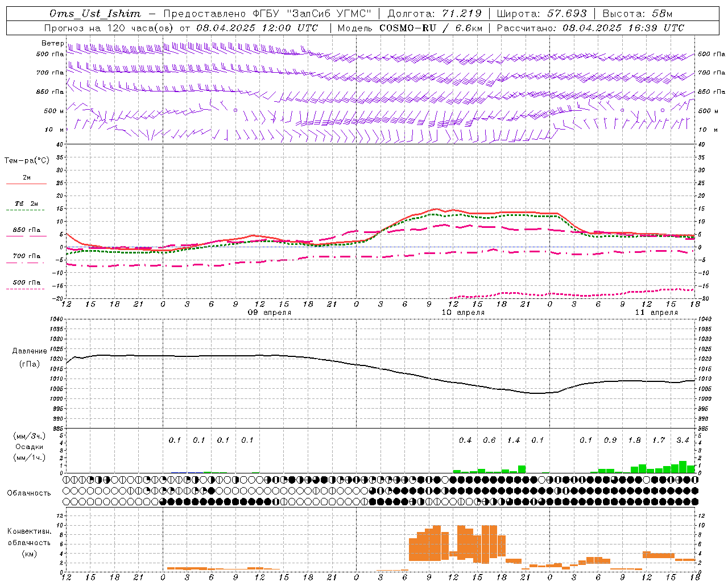Click the 'Модель COSMO-RU / 6.6км' label

[x=409, y=28]
